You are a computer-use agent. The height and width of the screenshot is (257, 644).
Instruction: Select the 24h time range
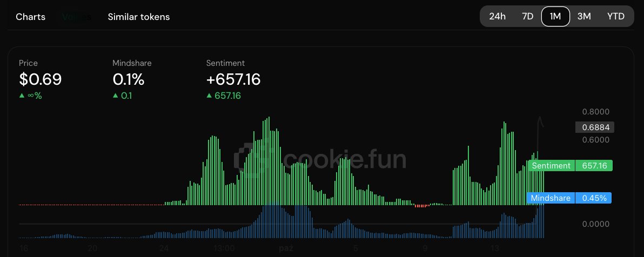click(497, 16)
